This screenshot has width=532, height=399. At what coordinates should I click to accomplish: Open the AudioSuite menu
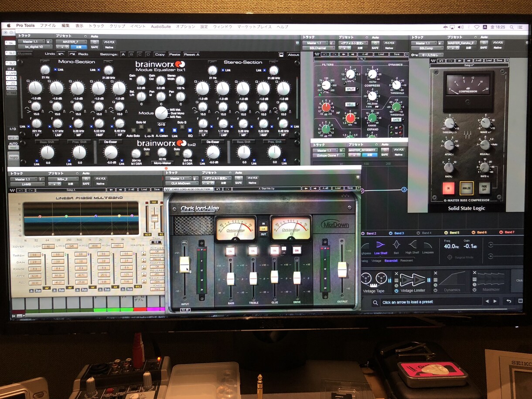(160, 27)
